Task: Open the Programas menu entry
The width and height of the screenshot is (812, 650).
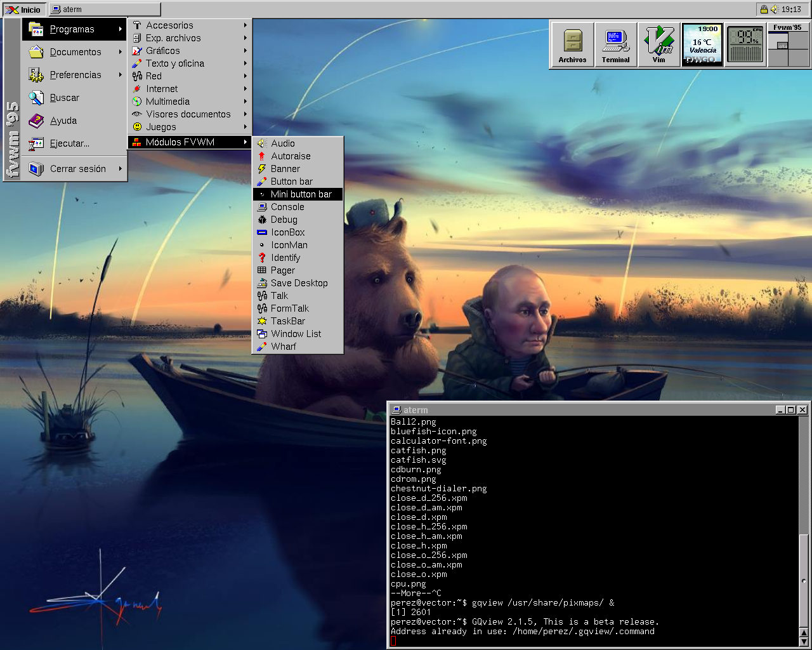Action: coord(75,29)
